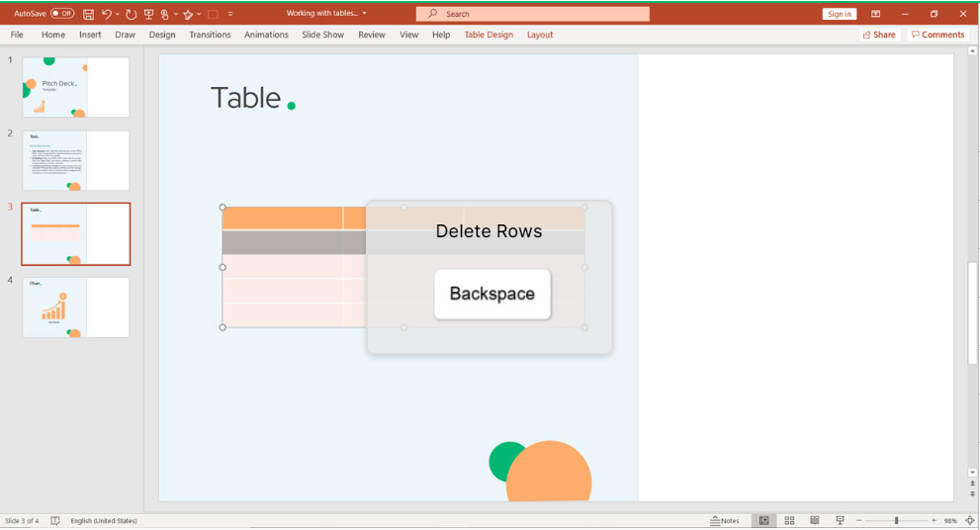Click the Slide 3 of 4 indicator
Image resolution: width=980 pixels, height=530 pixels.
pyautogui.click(x=22, y=520)
